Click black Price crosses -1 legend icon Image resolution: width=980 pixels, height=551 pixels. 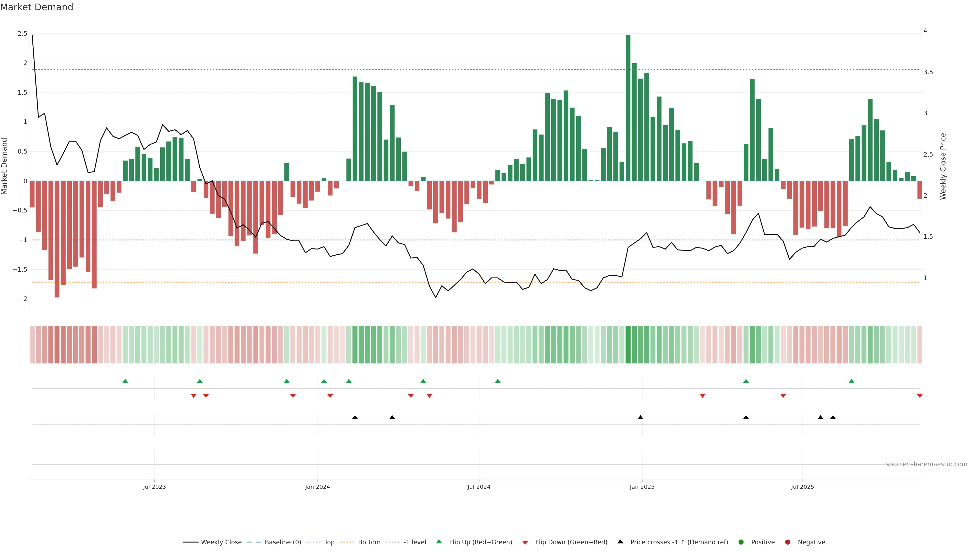point(620,542)
